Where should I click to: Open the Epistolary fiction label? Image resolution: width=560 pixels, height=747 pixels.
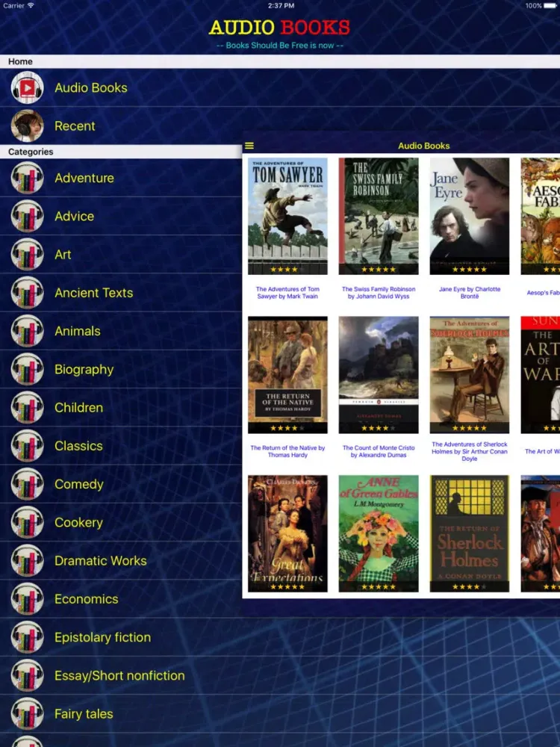tap(102, 637)
